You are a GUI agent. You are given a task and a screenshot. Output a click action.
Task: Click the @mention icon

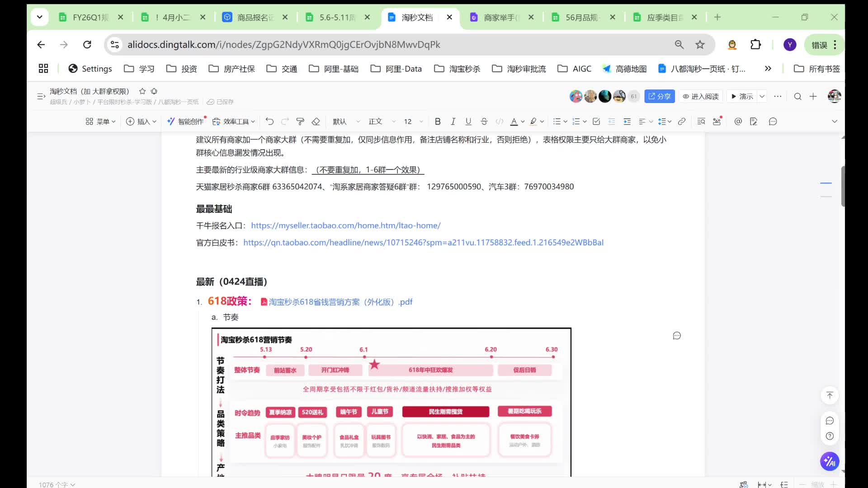[x=738, y=121]
